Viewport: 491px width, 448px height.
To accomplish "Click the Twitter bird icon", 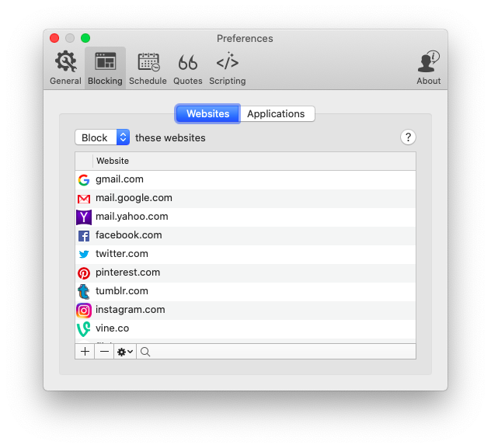I will 84,254.
